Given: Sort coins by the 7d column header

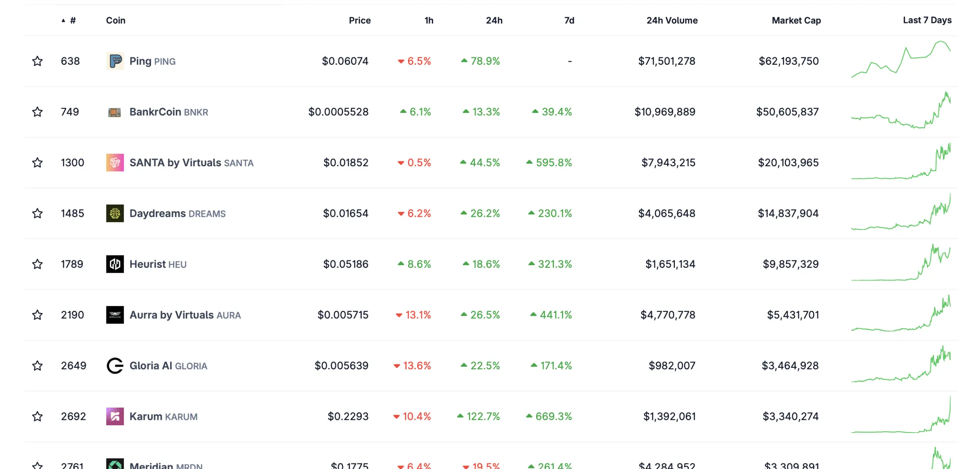Looking at the screenshot, I should click(x=569, y=20).
